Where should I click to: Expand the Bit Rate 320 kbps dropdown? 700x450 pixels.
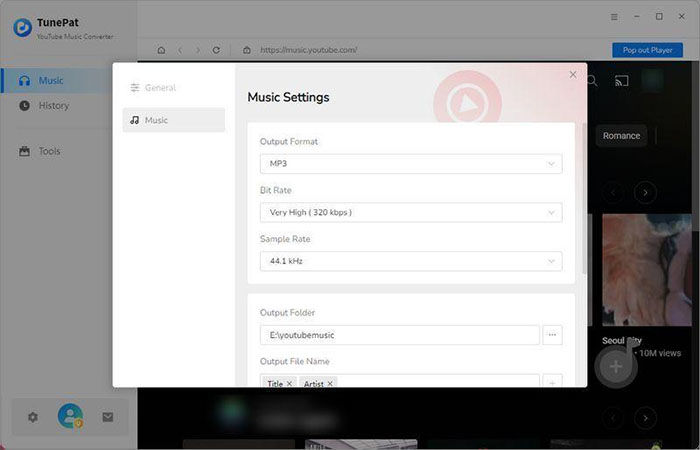(411, 212)
